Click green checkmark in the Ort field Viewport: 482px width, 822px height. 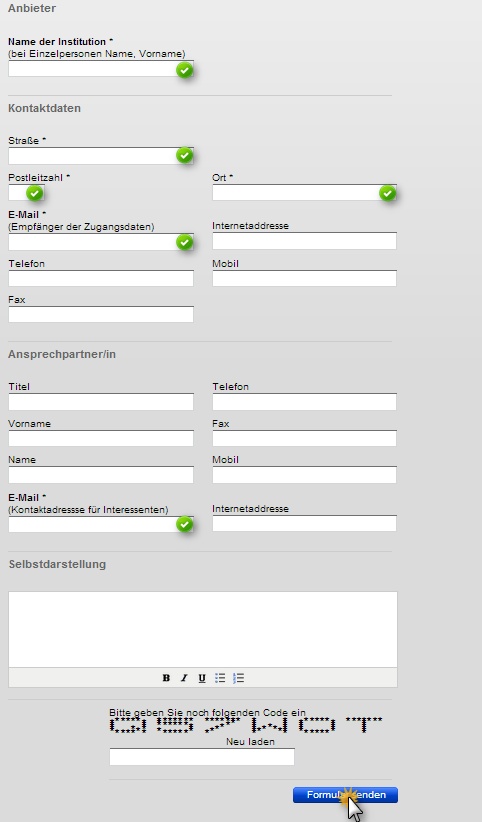tap(388, 193)
